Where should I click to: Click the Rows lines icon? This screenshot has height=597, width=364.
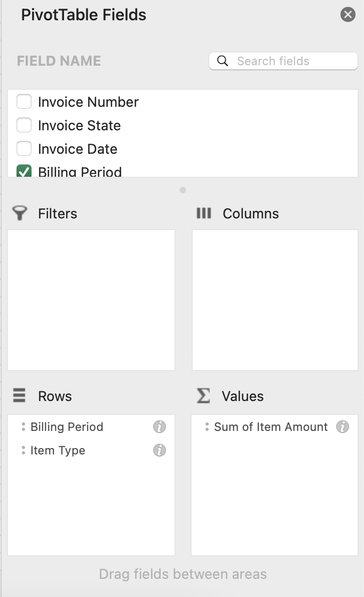pos(19,396)
